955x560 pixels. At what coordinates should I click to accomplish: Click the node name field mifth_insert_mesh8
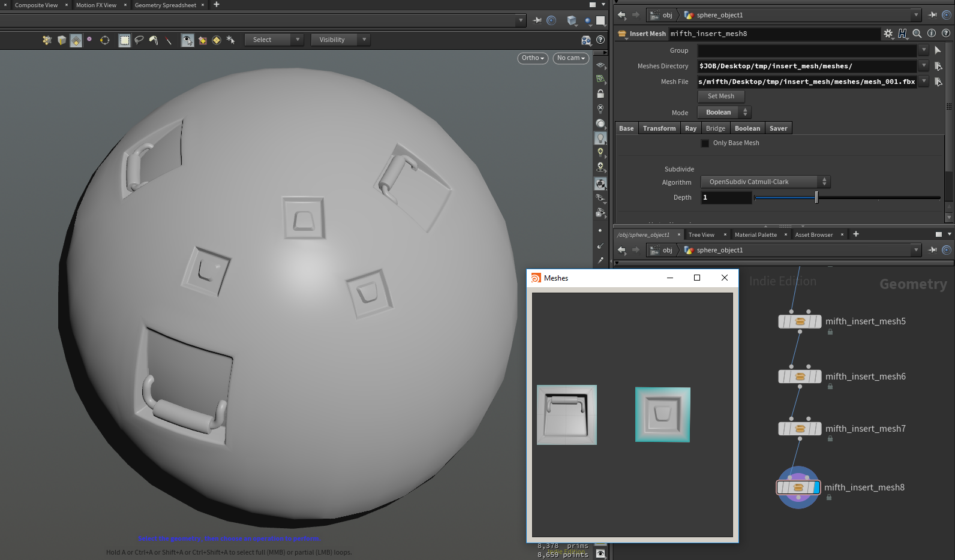click(x=774, y=34)
